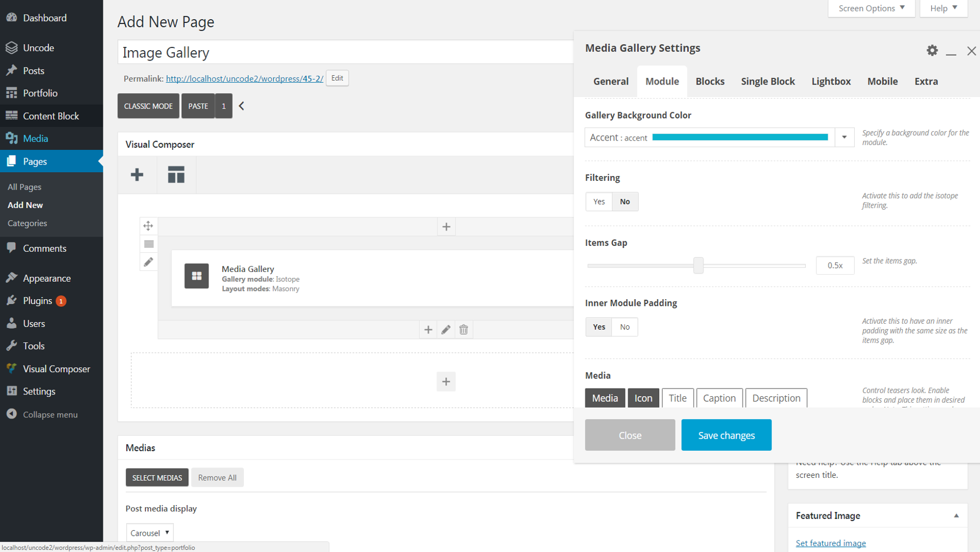Switch to Classic Mode
The height and width of the screenshot is (552, 980).
(148, 106)
